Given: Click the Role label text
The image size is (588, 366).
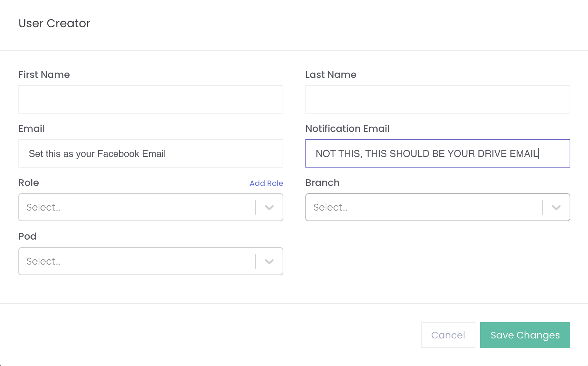Looking at the screenshot, I should pos(29,183).
